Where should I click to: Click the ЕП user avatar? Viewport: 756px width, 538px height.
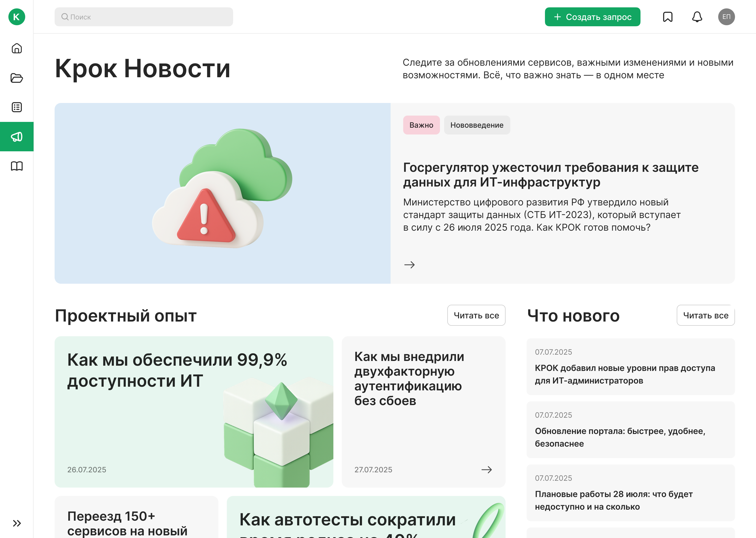726,17
